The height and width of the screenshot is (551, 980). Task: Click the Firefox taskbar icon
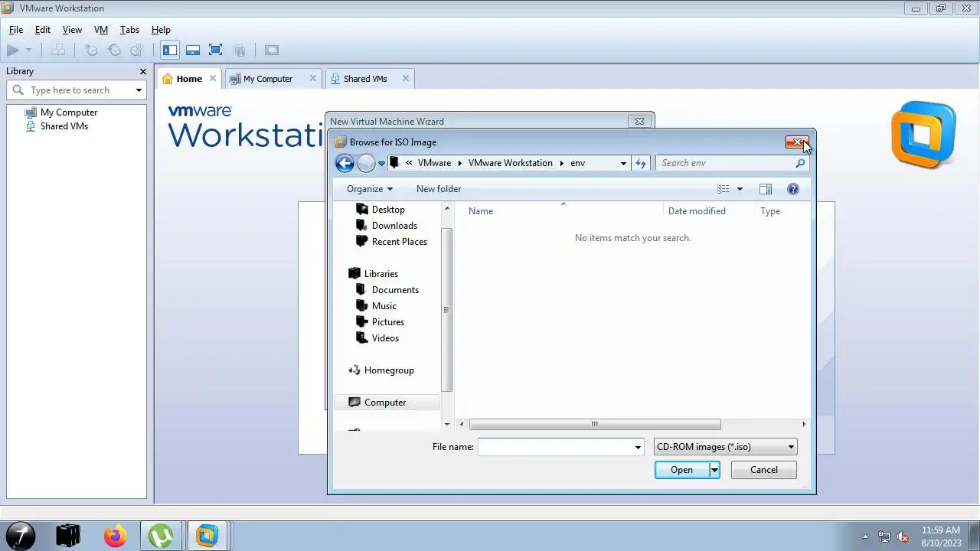click(116, 536)
